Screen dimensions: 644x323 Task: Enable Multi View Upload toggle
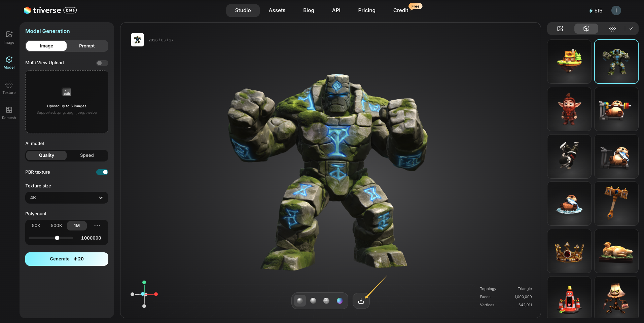102,63
